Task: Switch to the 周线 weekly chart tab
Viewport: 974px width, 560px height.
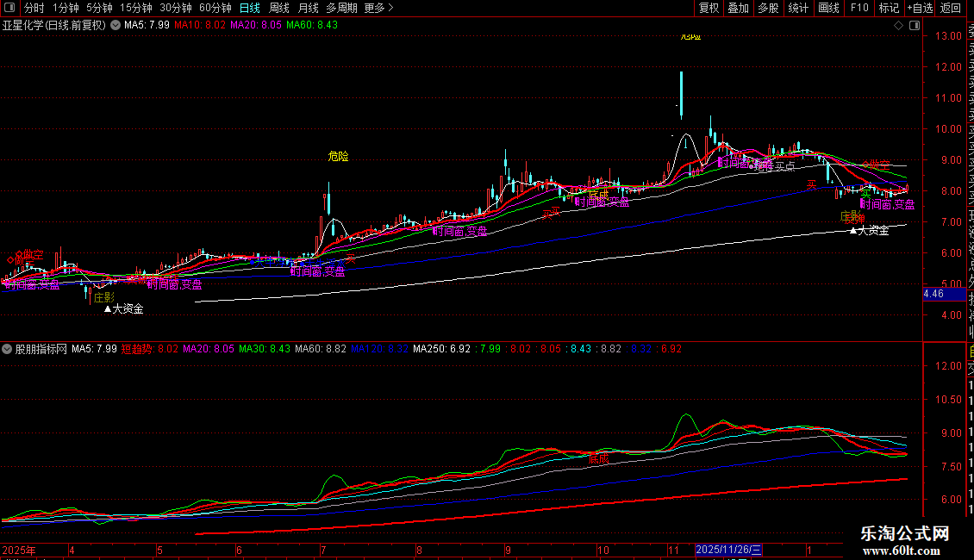Action: pos(279,8)
